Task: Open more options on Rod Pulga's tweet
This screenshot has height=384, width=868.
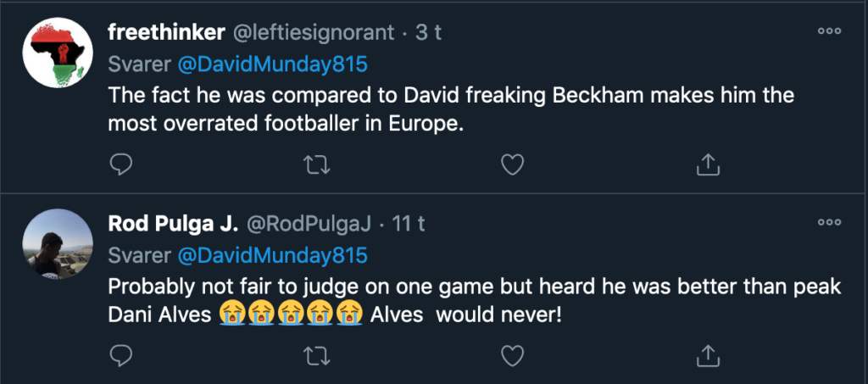Action: point(827,222)
